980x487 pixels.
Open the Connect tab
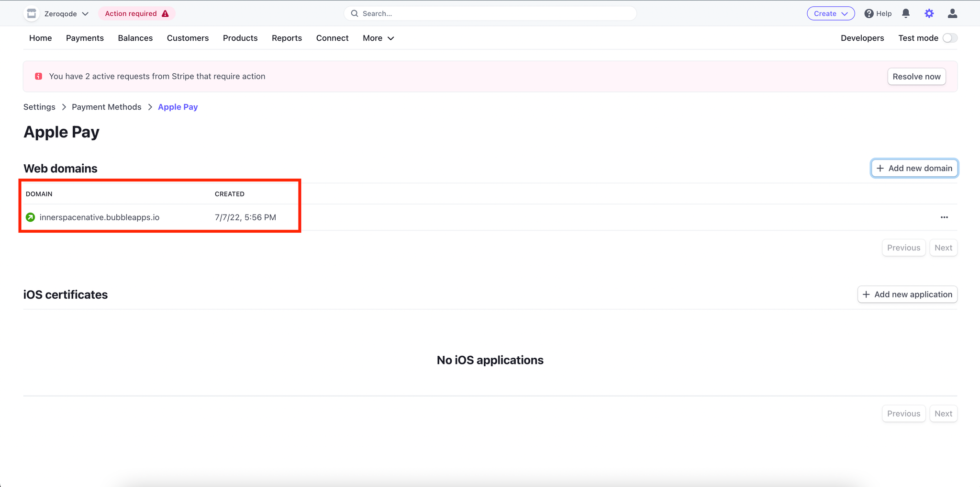click(332, 38)
